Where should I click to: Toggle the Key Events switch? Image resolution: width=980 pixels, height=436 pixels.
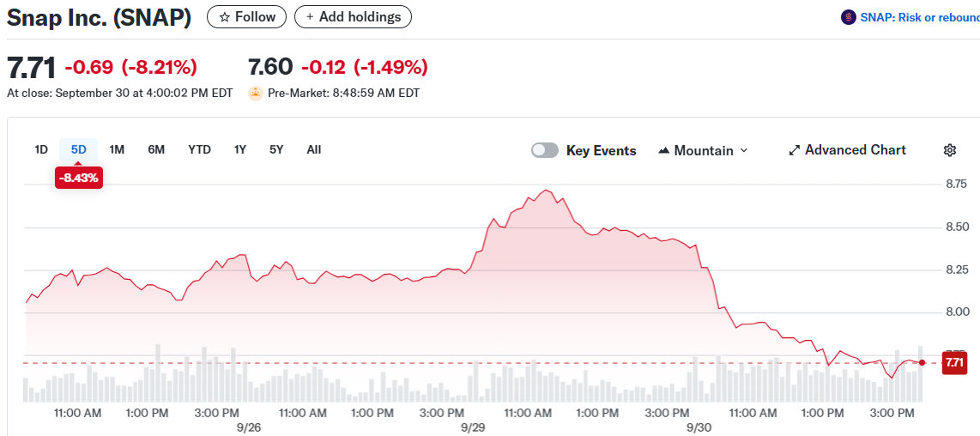[545, 150]
